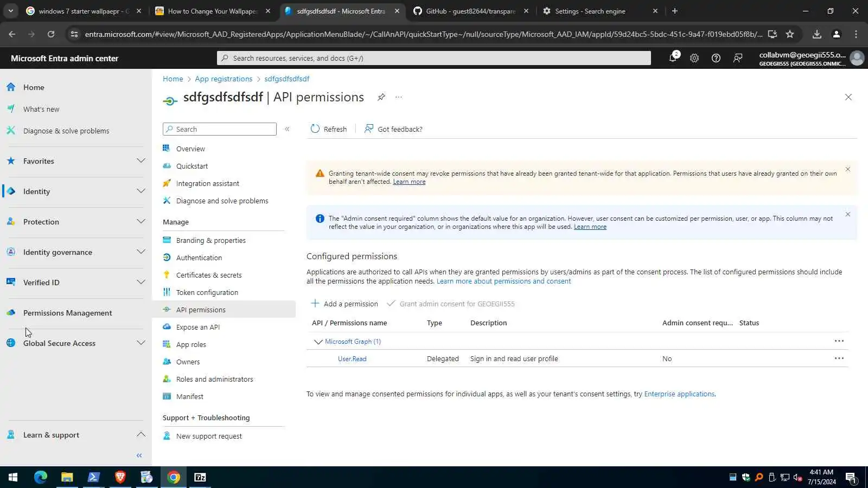The height and width of the screenshot is (488, 868).
Task: Click Got feedback? button
Action: click(393, 129)
